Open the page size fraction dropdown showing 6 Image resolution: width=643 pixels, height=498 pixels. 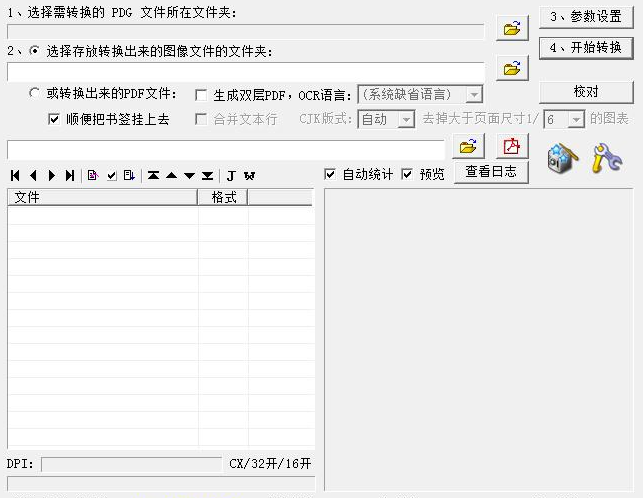(x=576, y=119)
